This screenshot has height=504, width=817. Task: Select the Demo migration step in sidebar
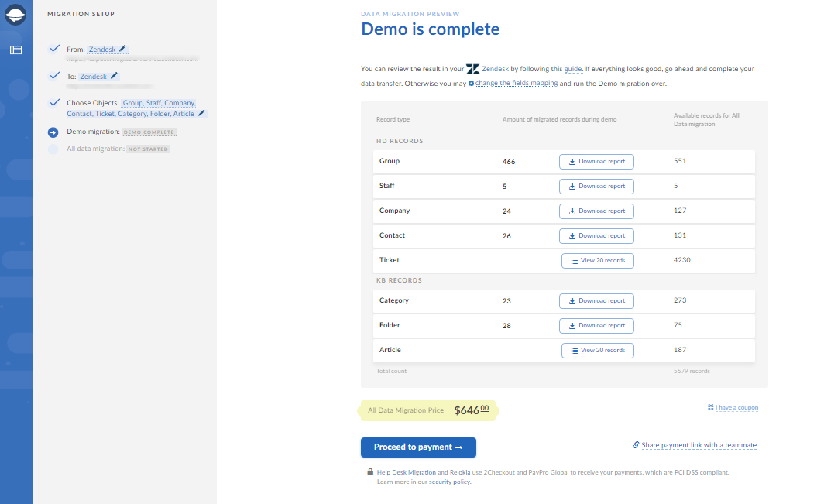pyautogui.click(x=94, y=132)
